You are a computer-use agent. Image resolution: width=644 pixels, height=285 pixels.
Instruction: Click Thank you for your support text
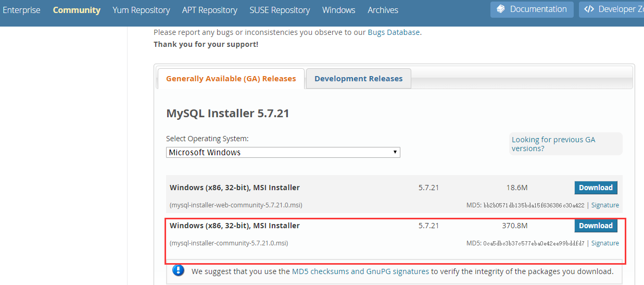pyautogui.click(x=206, y=44)
